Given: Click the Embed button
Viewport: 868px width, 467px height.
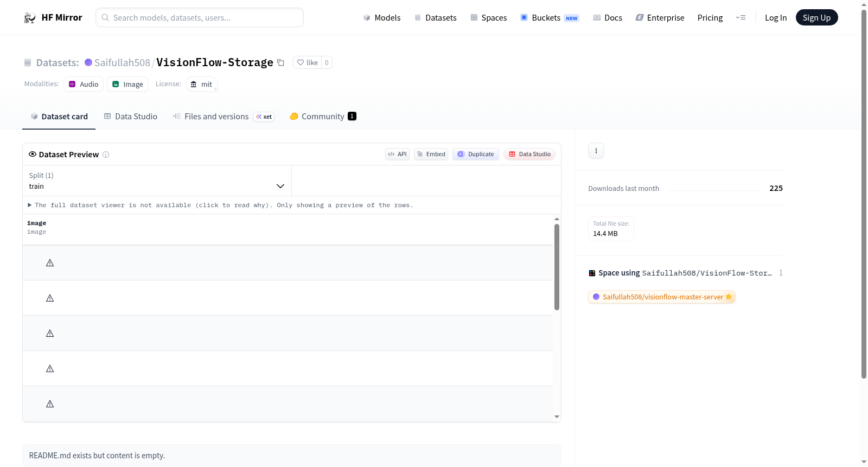Looking at the screenshot, I should click(431, 154).
